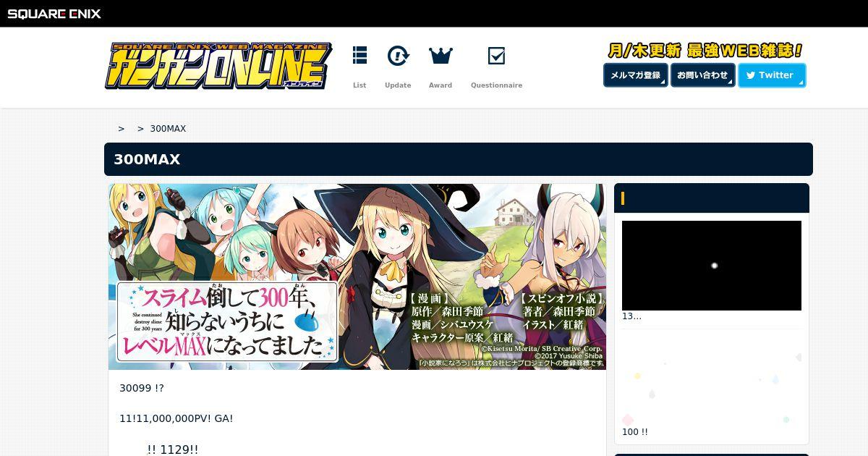Click the 300MAX breadcrumb entry
The width and height of the screenshot is (868, 456).
coord(168,129)
